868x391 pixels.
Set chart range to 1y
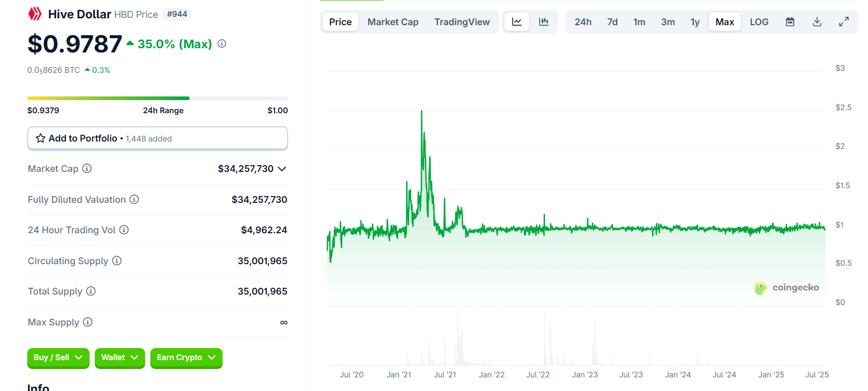point(695,22)
